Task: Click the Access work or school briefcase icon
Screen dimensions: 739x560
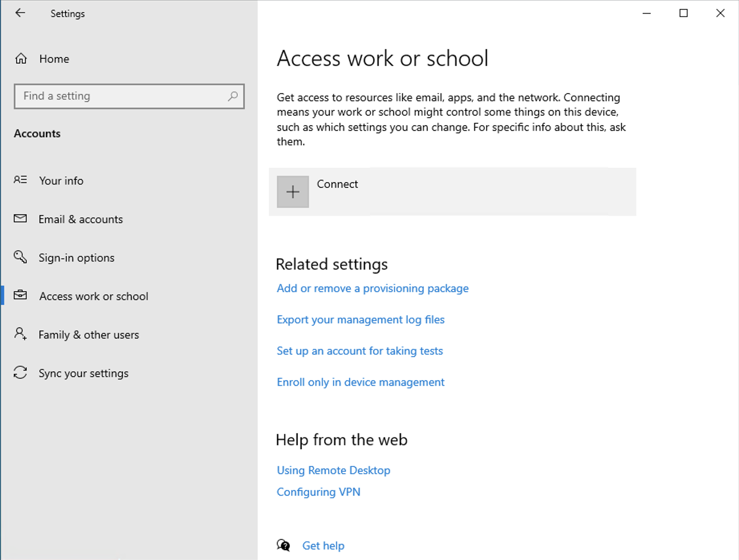Action: [x=20, y=296]
